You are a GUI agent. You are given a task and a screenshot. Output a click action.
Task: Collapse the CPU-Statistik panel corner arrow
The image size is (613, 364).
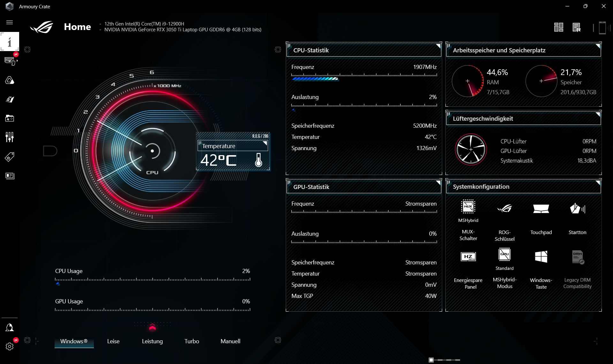coord(438,46)
